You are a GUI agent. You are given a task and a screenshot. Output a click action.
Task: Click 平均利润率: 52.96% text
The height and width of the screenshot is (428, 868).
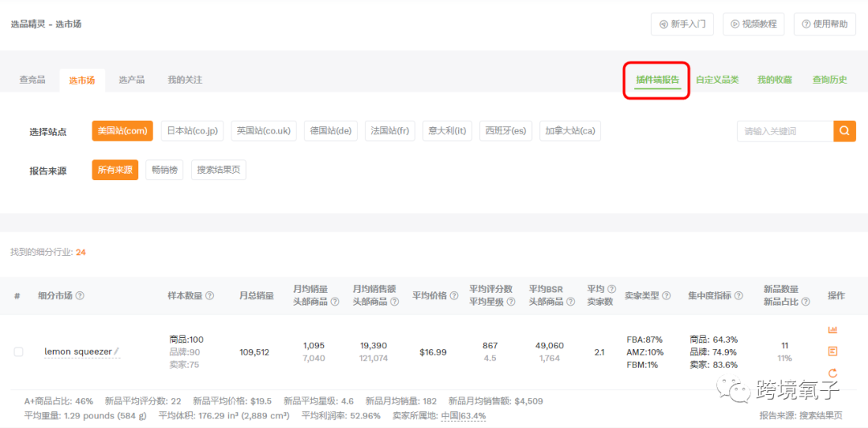coord(341,416)
